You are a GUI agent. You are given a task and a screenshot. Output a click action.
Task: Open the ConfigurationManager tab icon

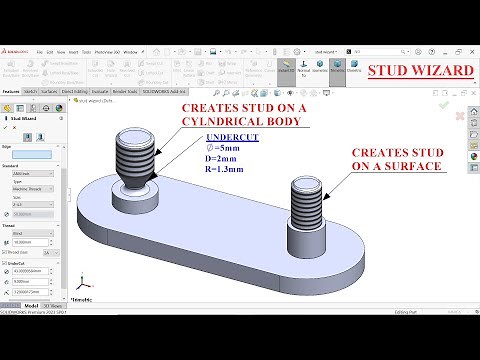point(33,108)
